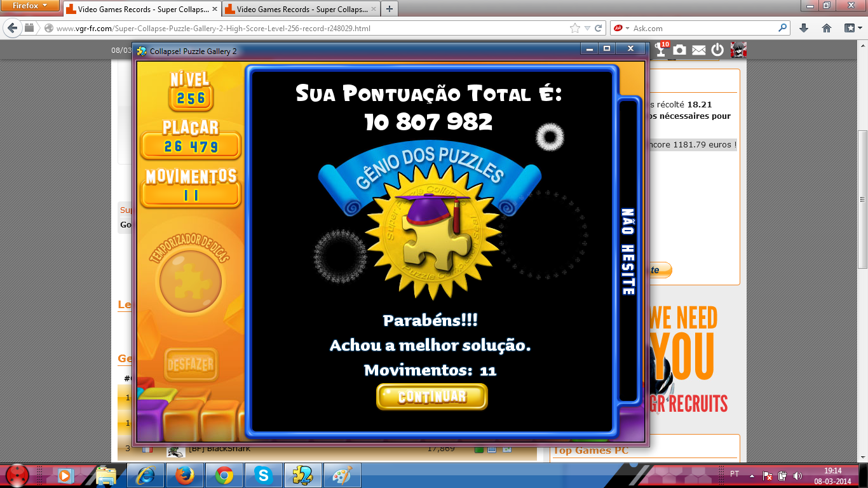Open the Firefox application menu

pyautogui.click(x=30, y=6)
